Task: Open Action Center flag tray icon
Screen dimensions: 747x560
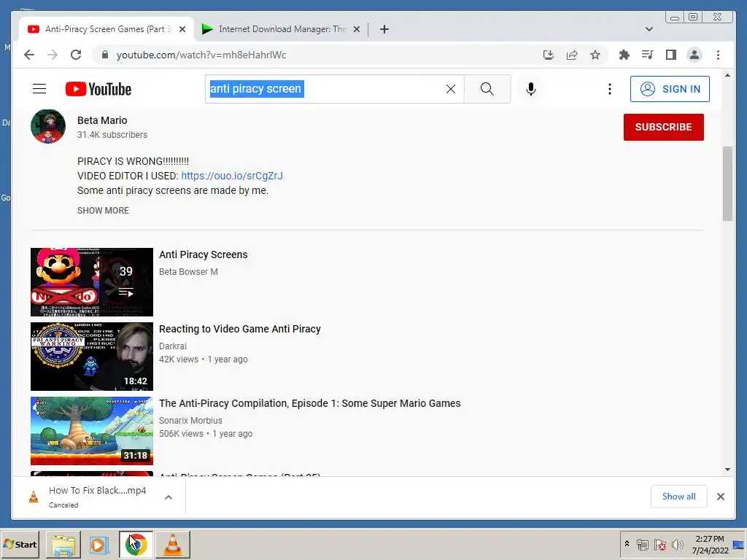Action: pyautogui.click(x=659, y=544)
